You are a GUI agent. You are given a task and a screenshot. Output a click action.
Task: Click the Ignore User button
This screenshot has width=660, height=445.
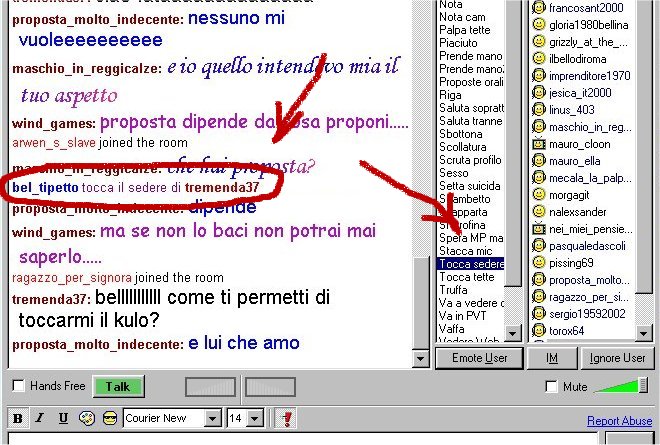click(617, 358)
